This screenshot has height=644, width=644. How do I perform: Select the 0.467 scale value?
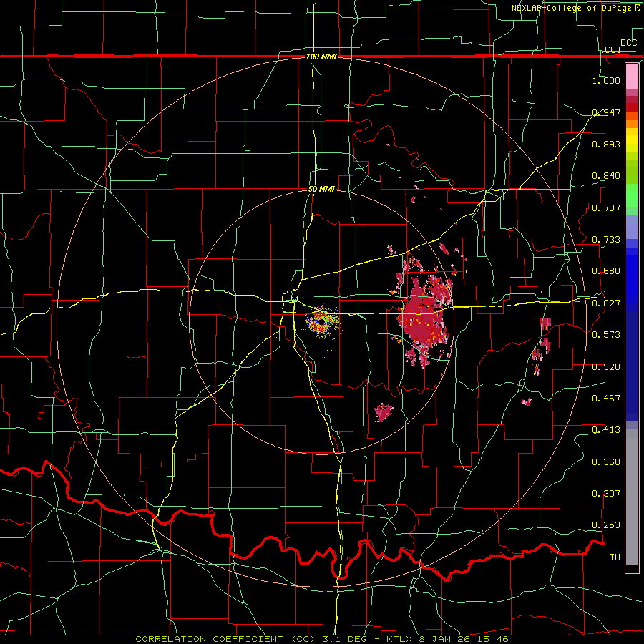click(606, 399)
